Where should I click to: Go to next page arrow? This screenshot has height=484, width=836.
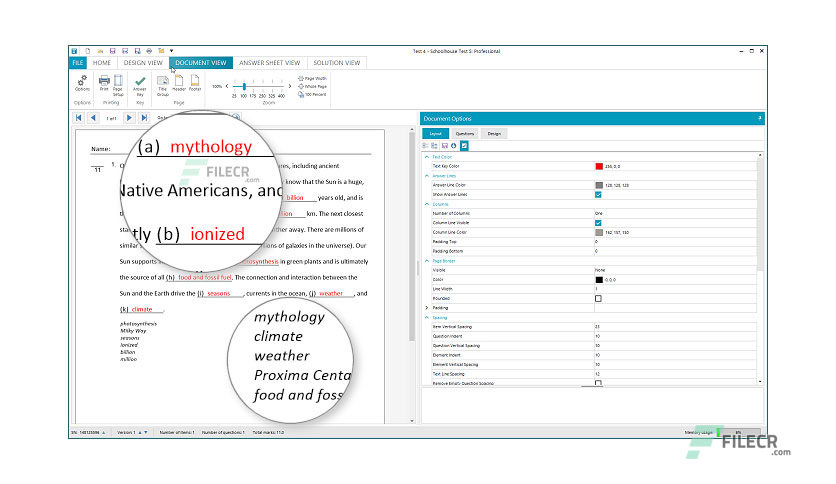pos(128,118)
